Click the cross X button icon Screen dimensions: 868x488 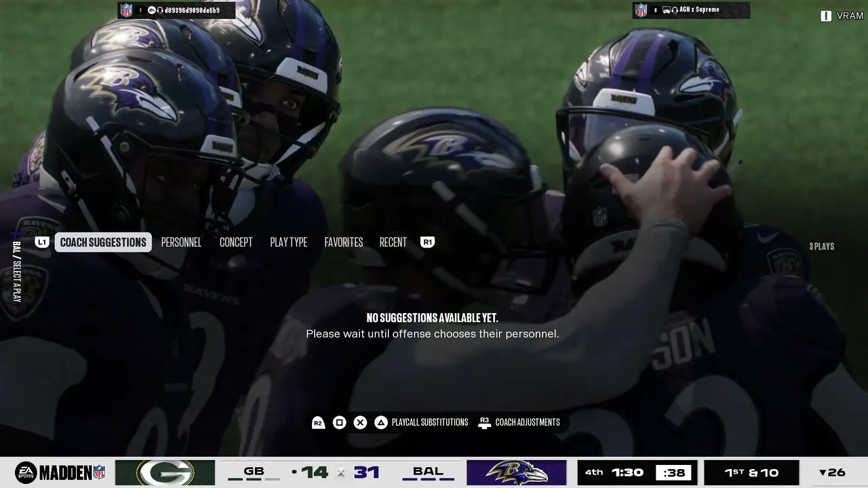click(360, 422)
